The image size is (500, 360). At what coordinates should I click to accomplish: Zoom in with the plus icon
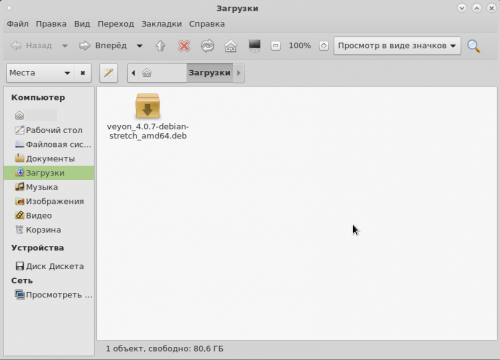[x=324, y=46]
